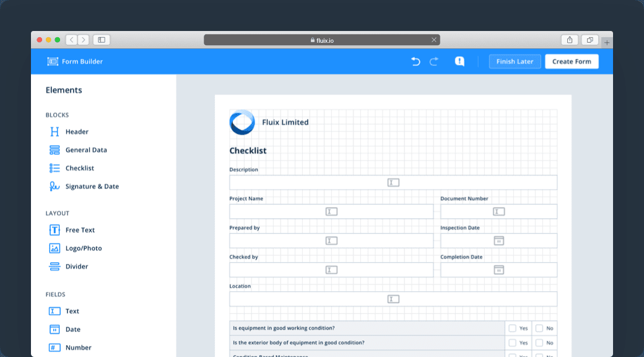The width and height of the screenshot is (644, 357).
Task: Choose the Divider layout icon
Action: click(x=54, y=266)
